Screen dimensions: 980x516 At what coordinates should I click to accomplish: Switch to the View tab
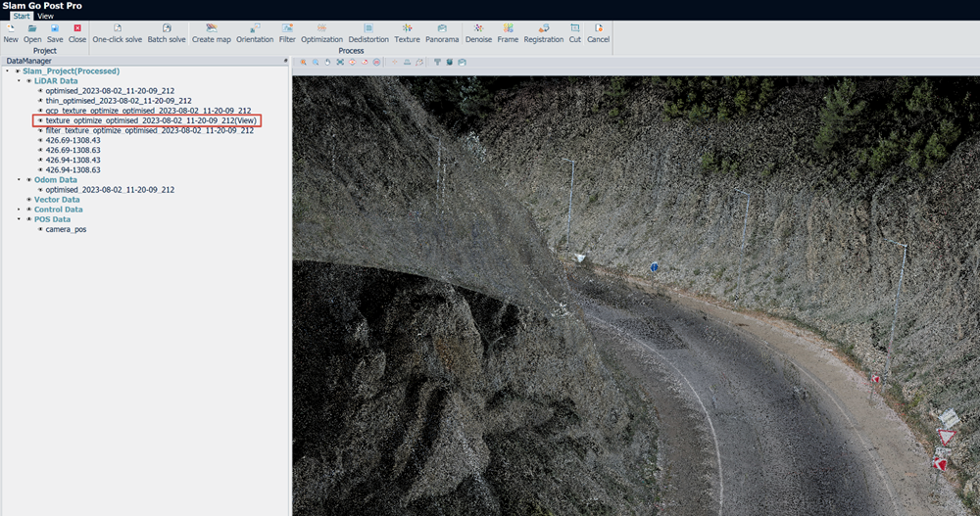[45, 17]
